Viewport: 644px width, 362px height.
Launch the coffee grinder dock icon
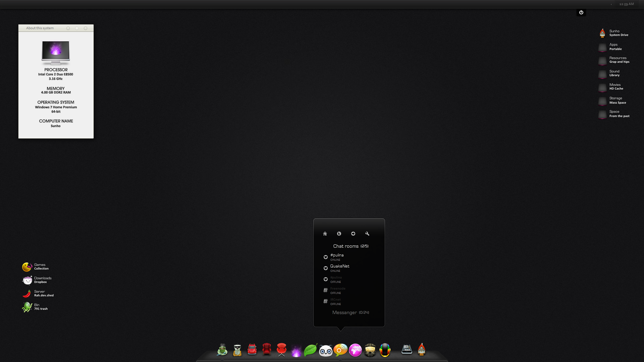[x=237, y=350]
